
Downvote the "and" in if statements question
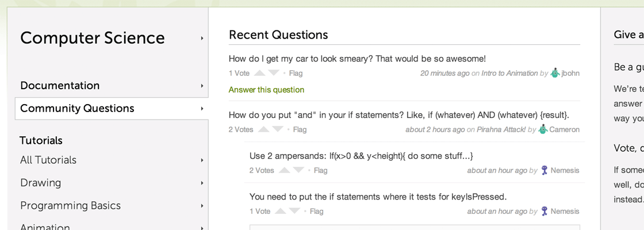point(278,129)
